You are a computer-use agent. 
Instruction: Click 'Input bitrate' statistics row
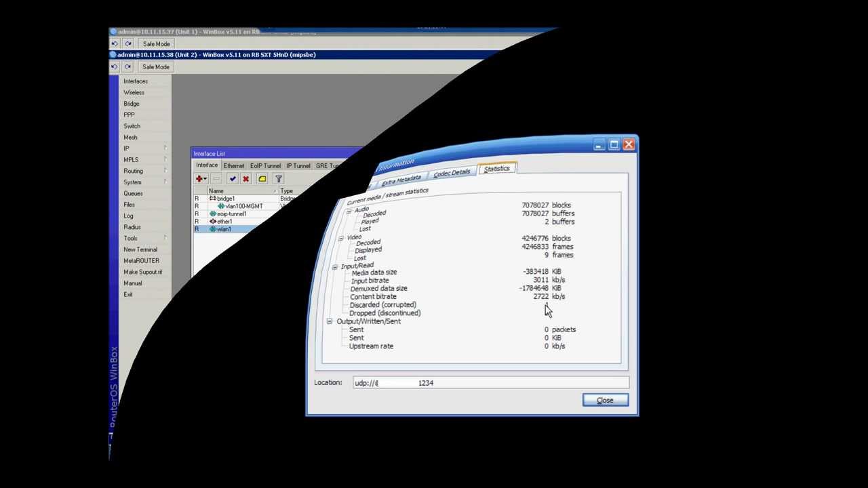tap(458, 280)
